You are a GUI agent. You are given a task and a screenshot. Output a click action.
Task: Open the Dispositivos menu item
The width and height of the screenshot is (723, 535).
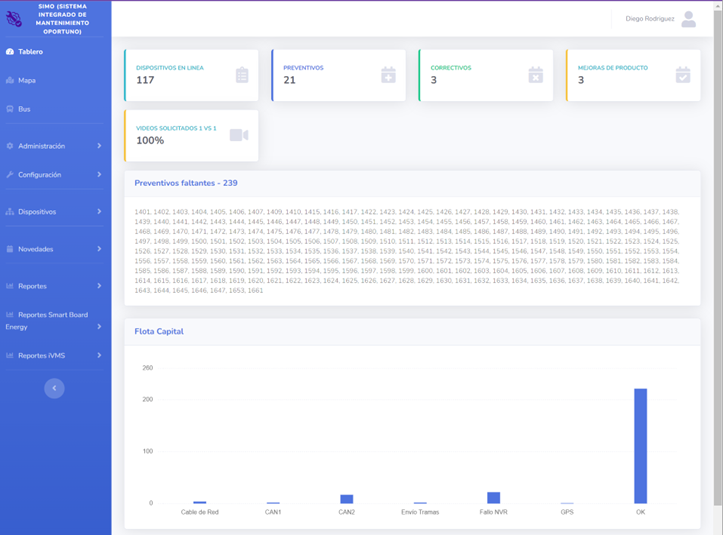point(37,212)
